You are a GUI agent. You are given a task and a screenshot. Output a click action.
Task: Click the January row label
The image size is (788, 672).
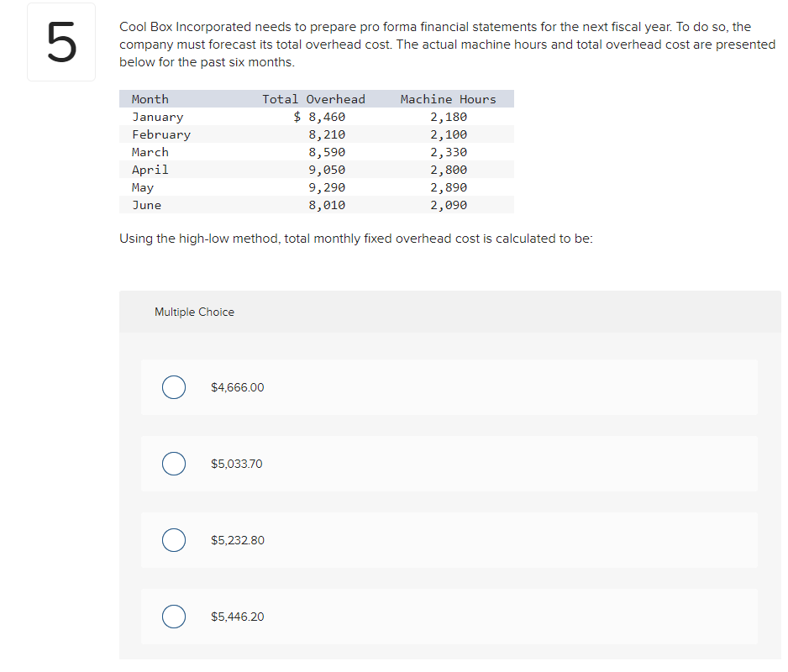(158, 117)
